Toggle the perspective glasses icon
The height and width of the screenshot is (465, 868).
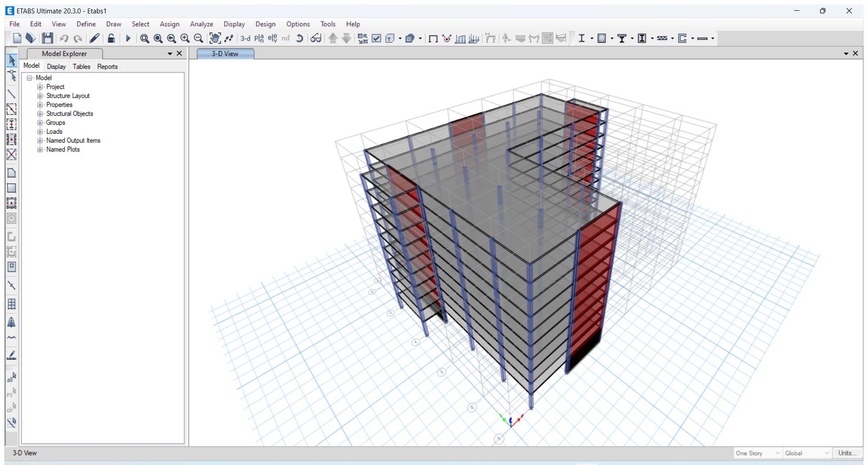point(316,38)
